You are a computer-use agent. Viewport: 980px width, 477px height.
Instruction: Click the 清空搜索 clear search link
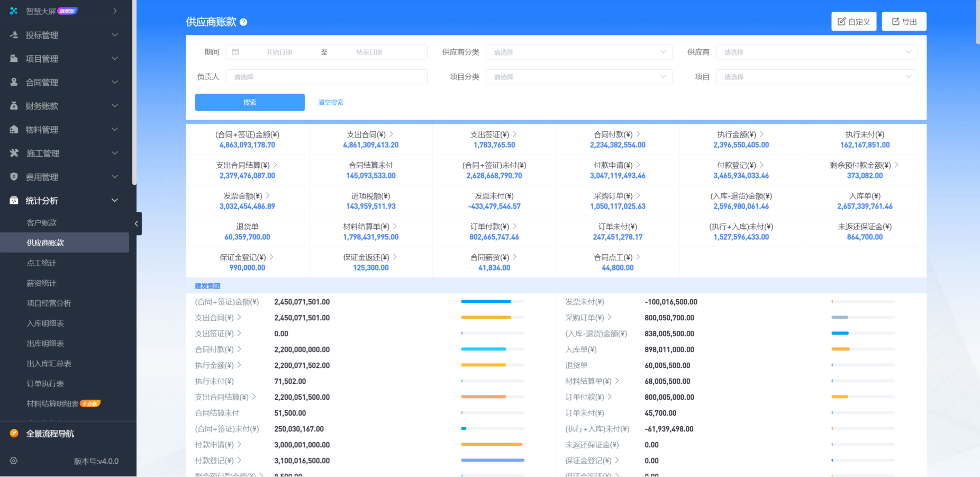click(330, 102)
